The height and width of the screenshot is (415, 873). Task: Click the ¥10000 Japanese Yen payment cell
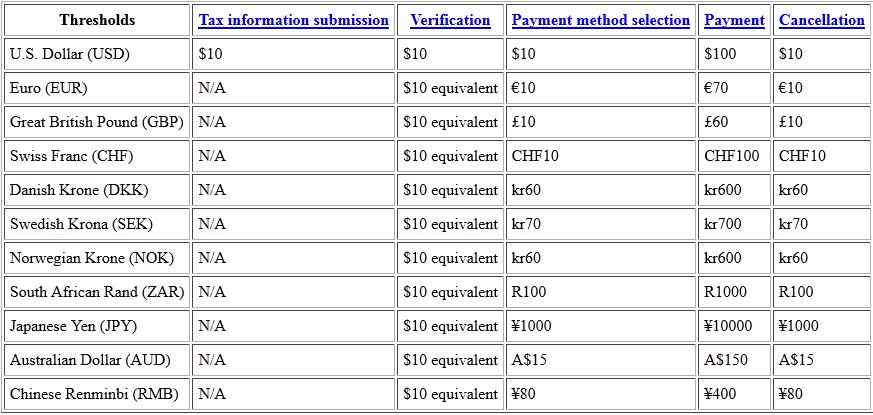click(x=734, y=326)
